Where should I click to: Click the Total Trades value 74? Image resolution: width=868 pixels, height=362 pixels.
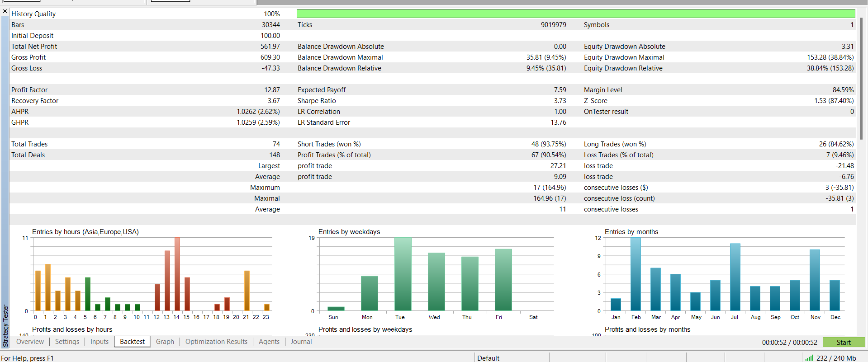(276, 144)
